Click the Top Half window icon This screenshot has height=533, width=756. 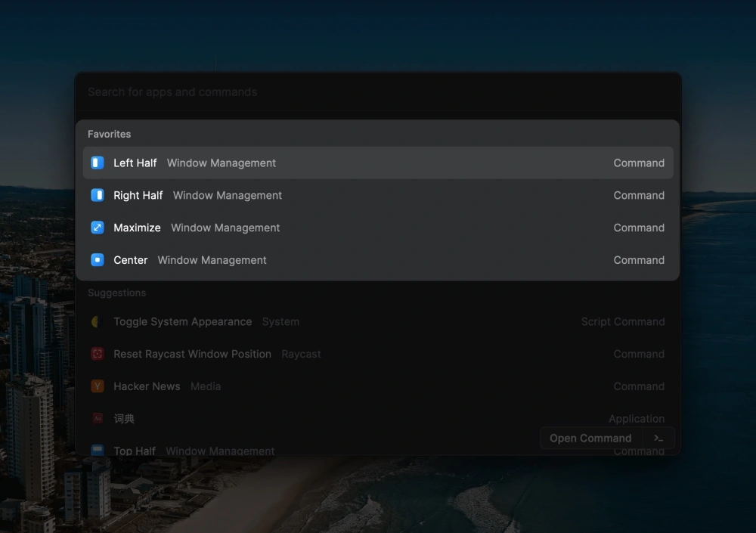98,450
